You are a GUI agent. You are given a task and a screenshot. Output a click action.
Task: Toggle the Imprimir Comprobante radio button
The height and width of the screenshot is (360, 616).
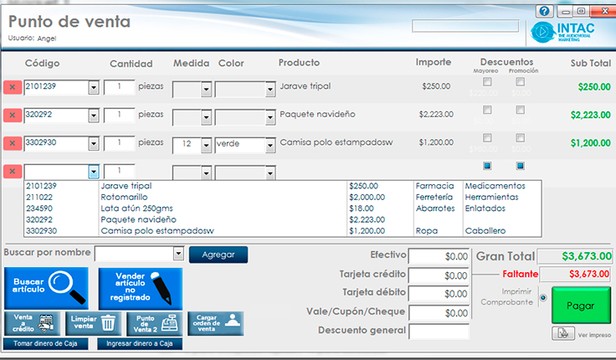[x=543, y=298]
